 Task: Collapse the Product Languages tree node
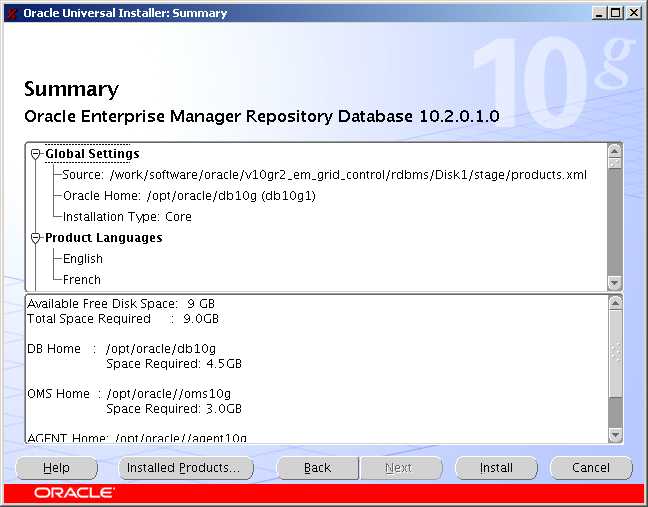[36, 238]
